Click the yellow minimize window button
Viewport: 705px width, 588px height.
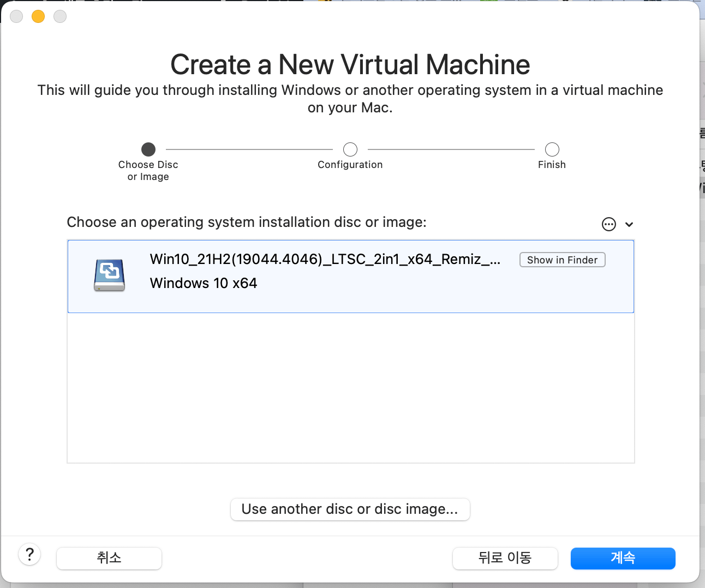point(38,16)
